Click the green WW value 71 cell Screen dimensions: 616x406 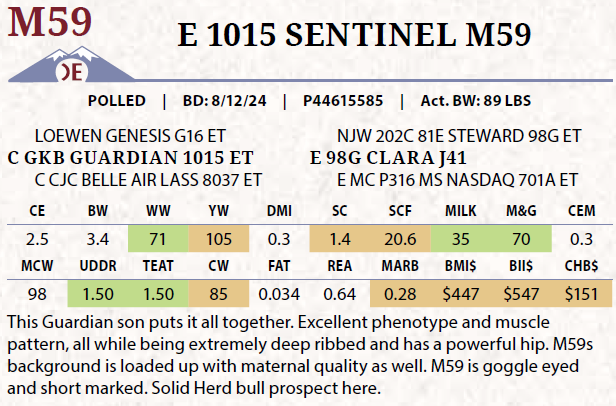[158, 240]
